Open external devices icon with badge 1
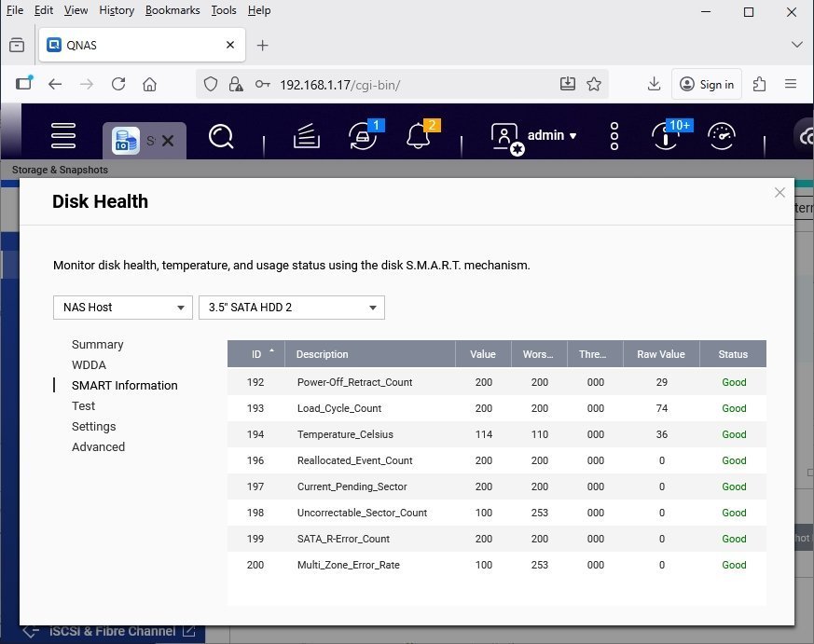 (x=362, y=136)
